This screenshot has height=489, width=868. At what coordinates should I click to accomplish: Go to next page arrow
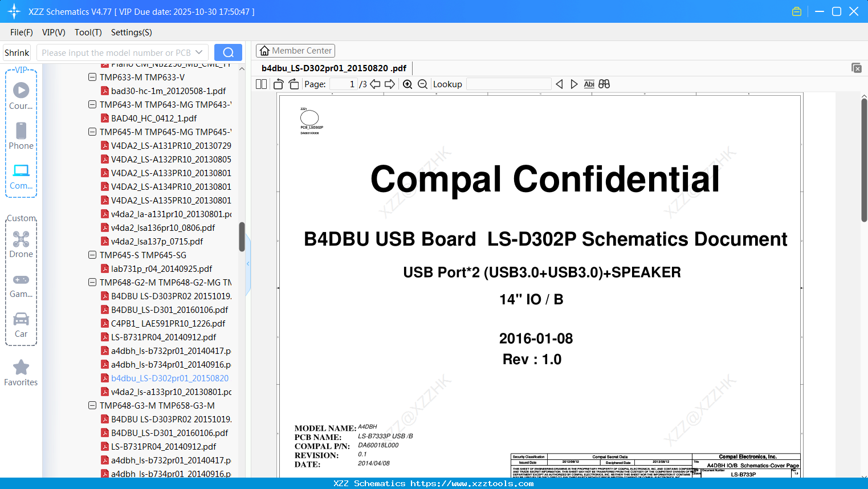pyautogui.click(x=390, y=84)
